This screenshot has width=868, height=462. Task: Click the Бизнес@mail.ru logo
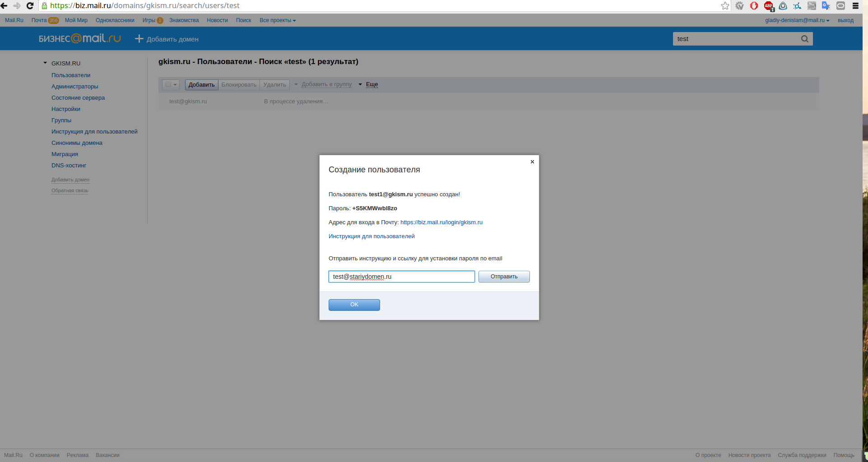pos(80,39)
